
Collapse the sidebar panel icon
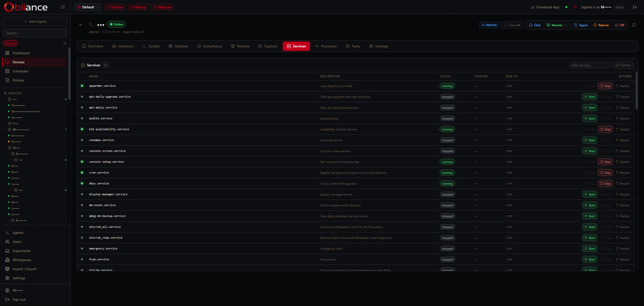(63, 7)
